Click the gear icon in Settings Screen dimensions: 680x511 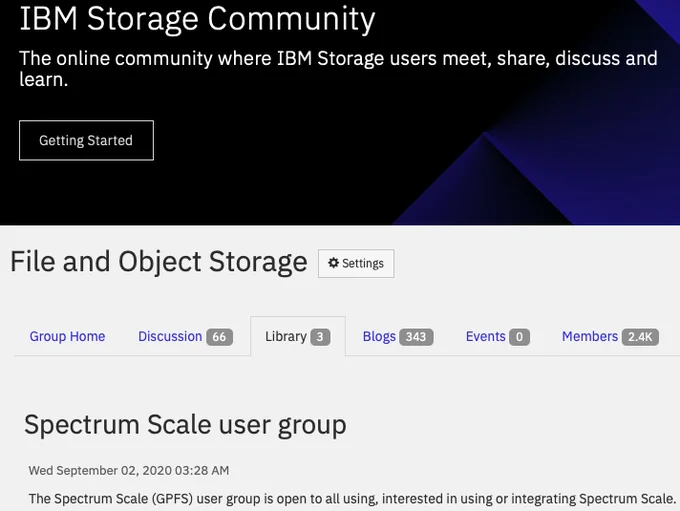[x=333, y=263]
